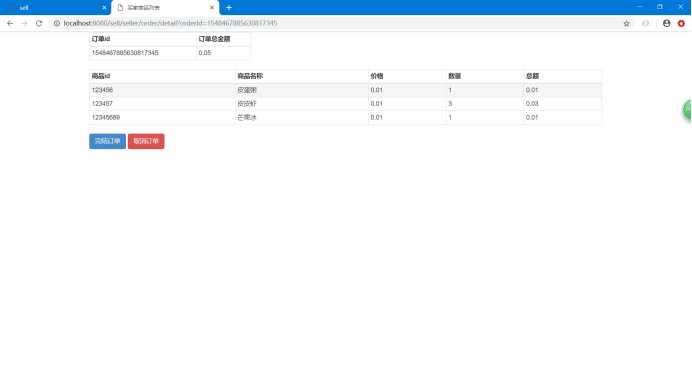Screen dimensions: 692x371
Task: Select product id 123457 cell
Action: (162, 104)
